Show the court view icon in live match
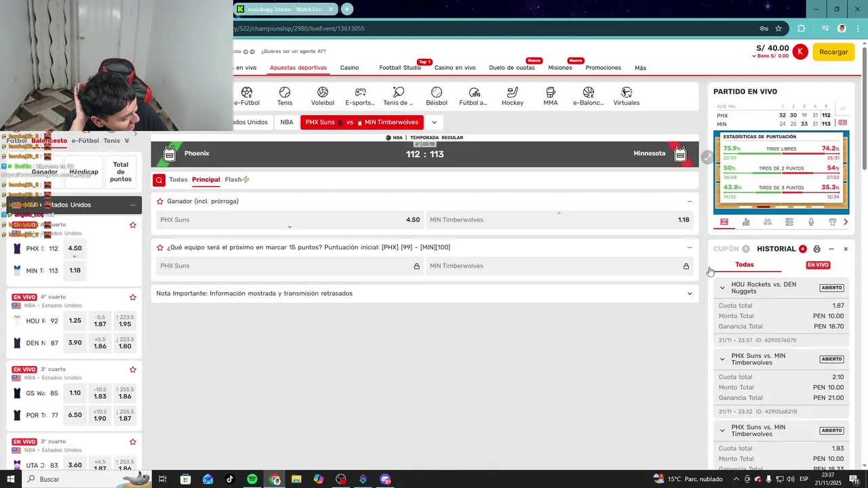 pos(724,222)
